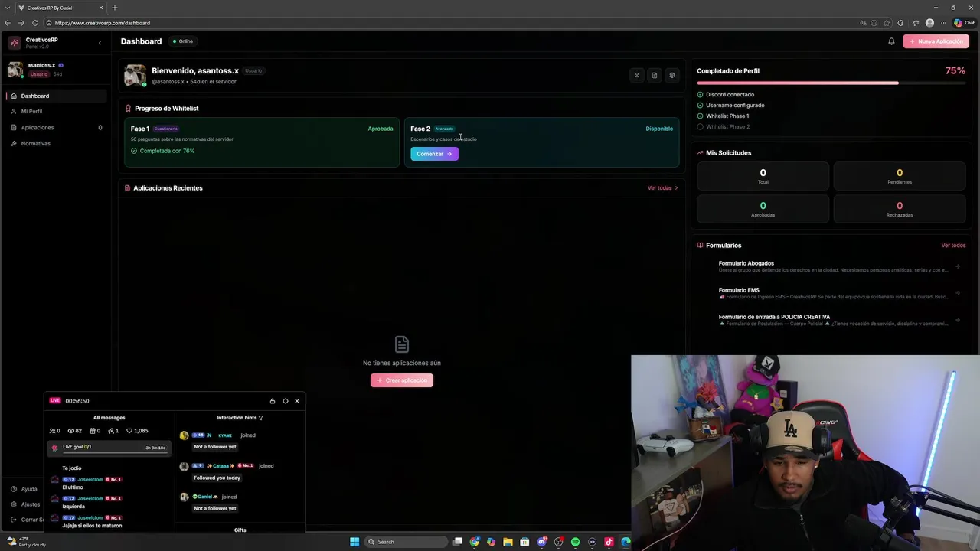
Task: Click the Formularios section book icon
Action: (700, 246)
